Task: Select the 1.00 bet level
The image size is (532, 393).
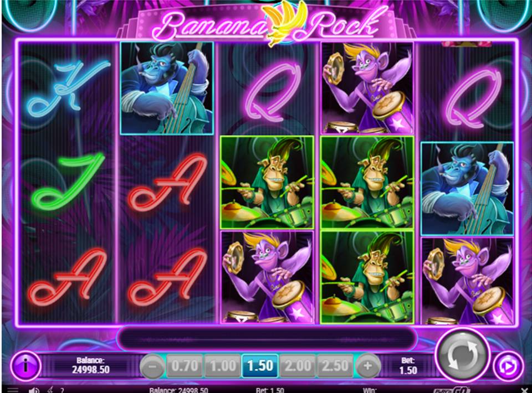Action: (x=223, y=366)
